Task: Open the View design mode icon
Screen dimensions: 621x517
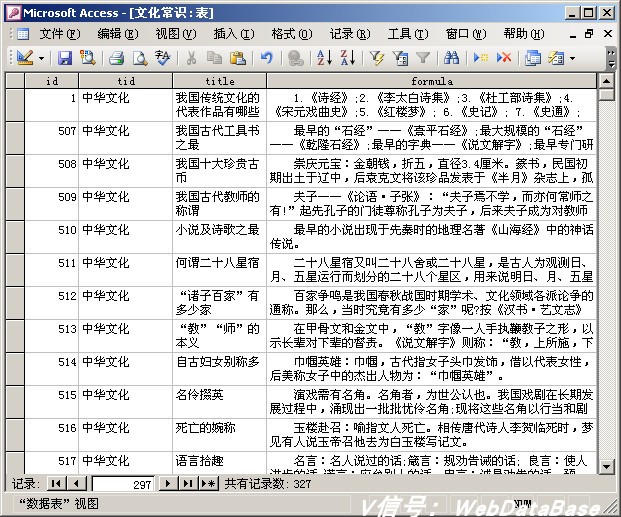Action: [x=25, y=58]
